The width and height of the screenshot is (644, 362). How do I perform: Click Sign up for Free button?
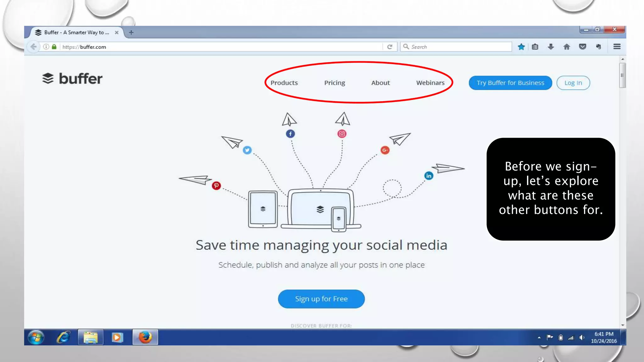[x=321, y=299]
